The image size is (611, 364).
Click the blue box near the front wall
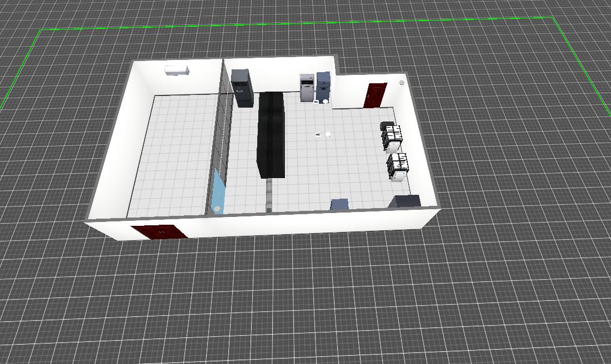pyautogui.click(x=339, y=205)
